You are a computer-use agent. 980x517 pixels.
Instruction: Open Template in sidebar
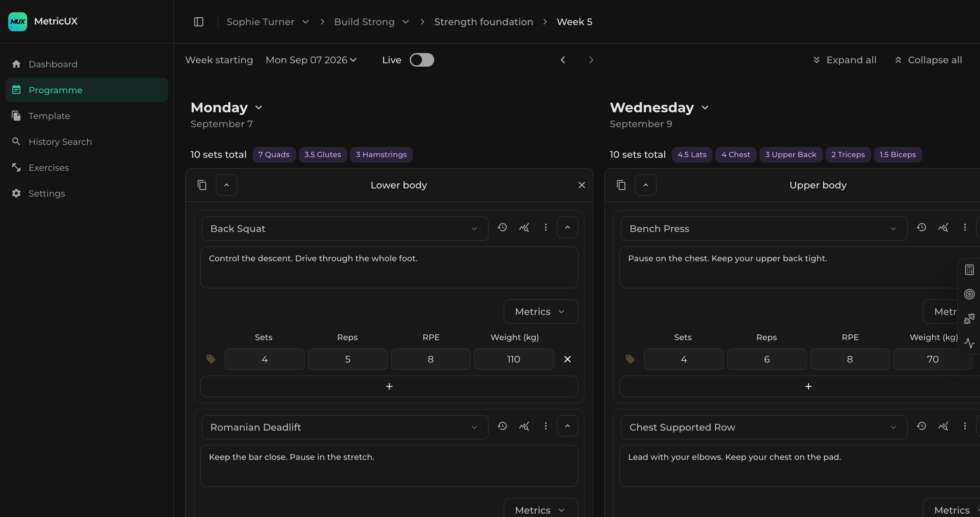[87, 116]
